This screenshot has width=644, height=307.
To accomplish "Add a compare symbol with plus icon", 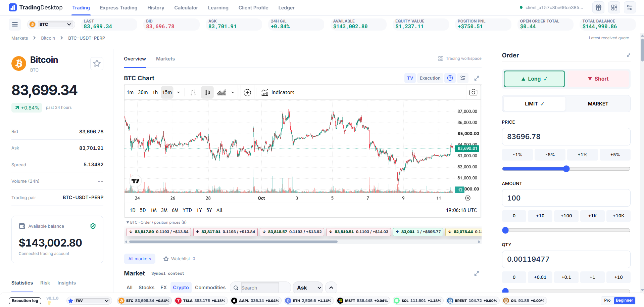I will pyautogui.click(x=247, y=92).
